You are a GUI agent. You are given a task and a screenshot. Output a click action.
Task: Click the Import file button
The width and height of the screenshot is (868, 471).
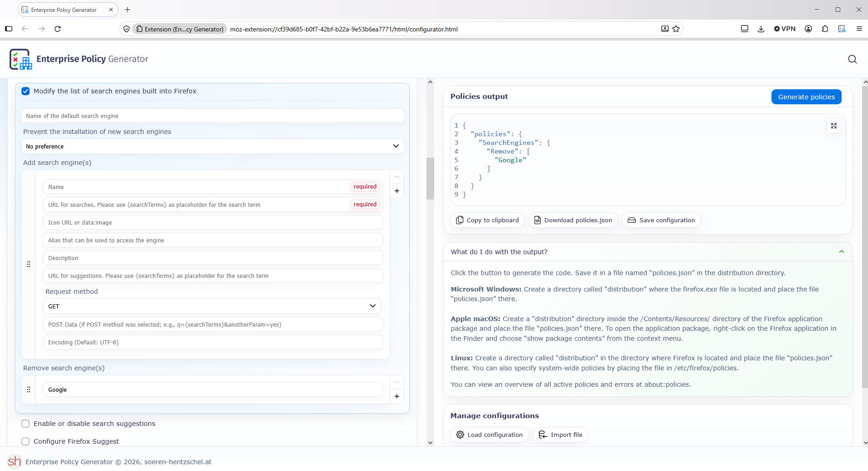click(x=560, y=435)
